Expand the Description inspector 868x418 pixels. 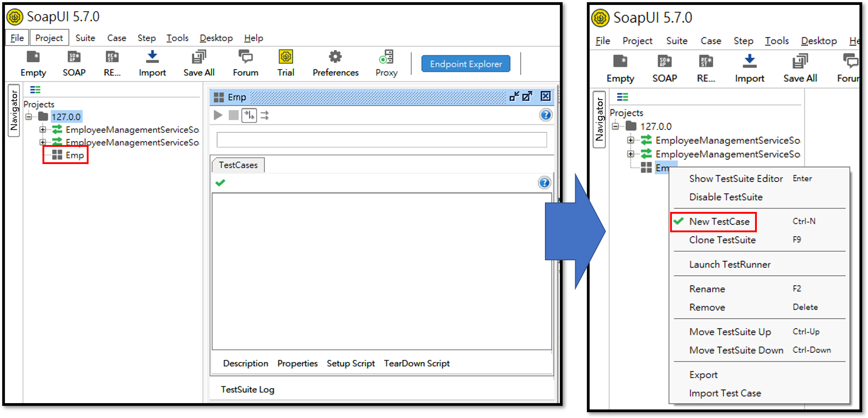click(245, 363)
